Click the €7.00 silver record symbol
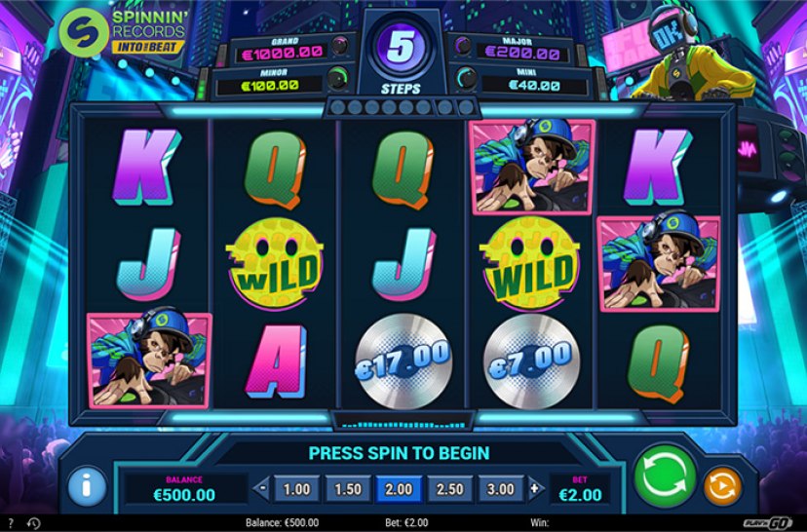Image resolution: width=807 pixels, height=532 pixels. point(531,361)
